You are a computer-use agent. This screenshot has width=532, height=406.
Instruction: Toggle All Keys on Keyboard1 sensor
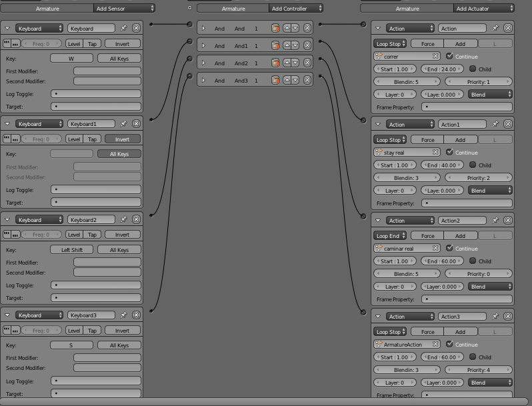coord(119,154)
